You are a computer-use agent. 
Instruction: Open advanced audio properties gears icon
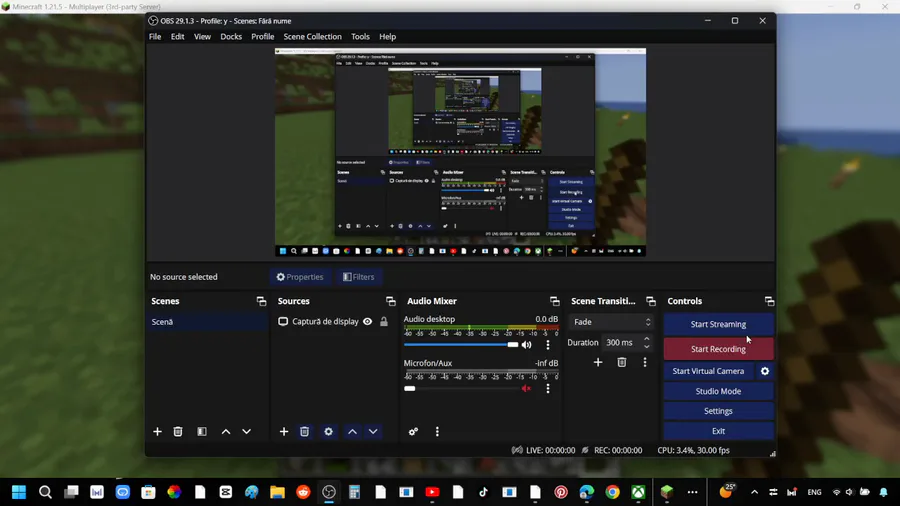[x=413, y=431]
